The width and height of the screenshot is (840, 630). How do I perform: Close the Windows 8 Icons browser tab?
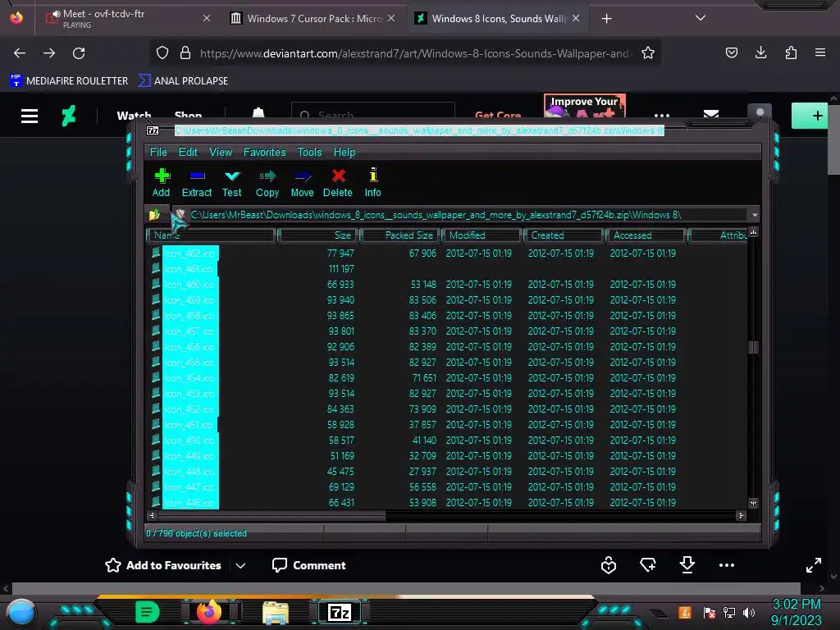[x=576, y=18]
